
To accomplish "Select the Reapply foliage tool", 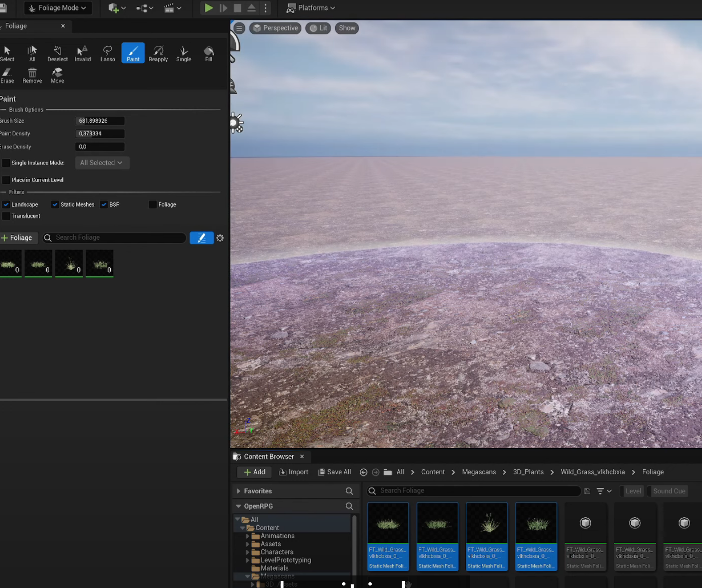I will [x=158, y=52].
